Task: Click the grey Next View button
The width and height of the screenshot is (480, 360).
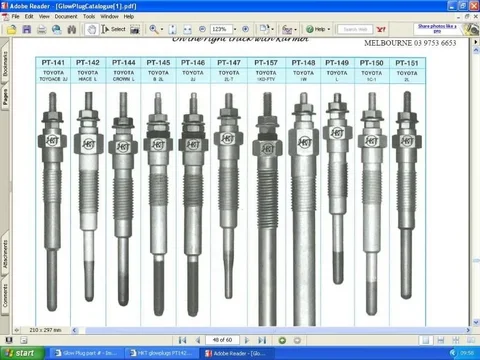Action: [x=297, y=340]
